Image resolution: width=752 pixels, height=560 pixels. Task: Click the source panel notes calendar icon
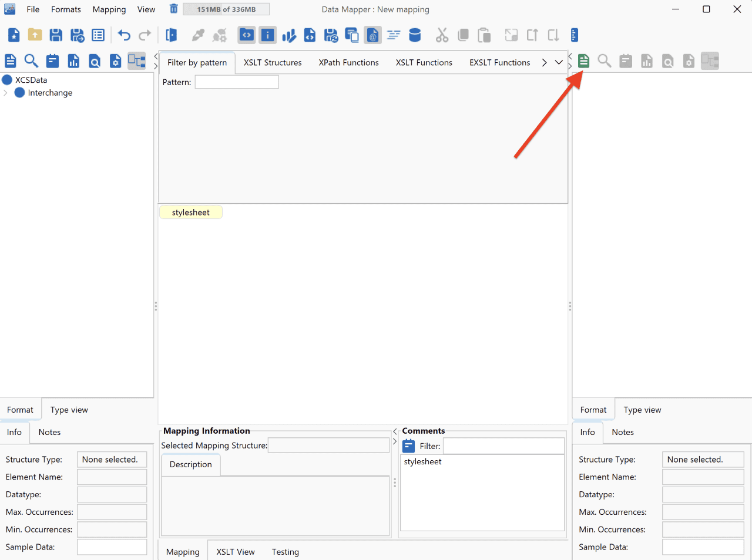click(x=52, y=60)
